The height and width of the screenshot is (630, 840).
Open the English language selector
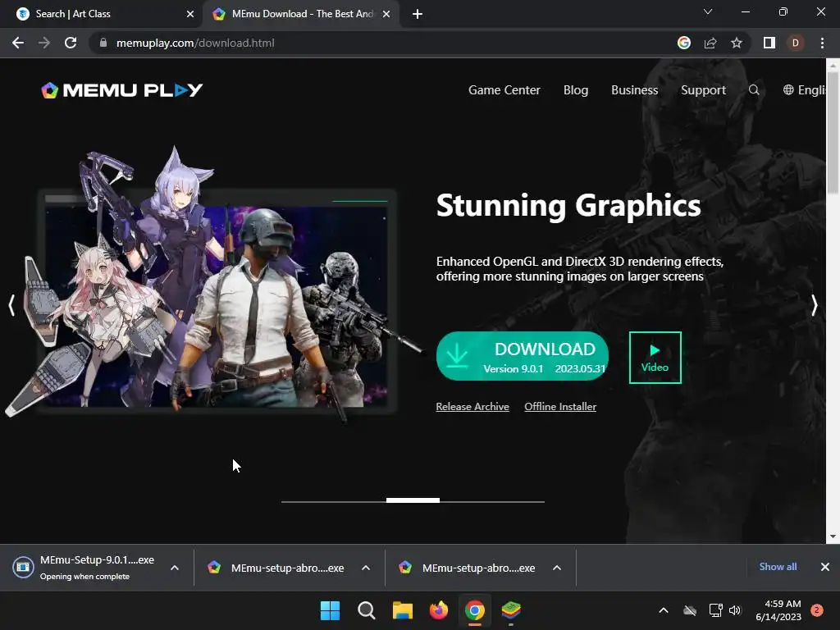(x=804, y=90)
